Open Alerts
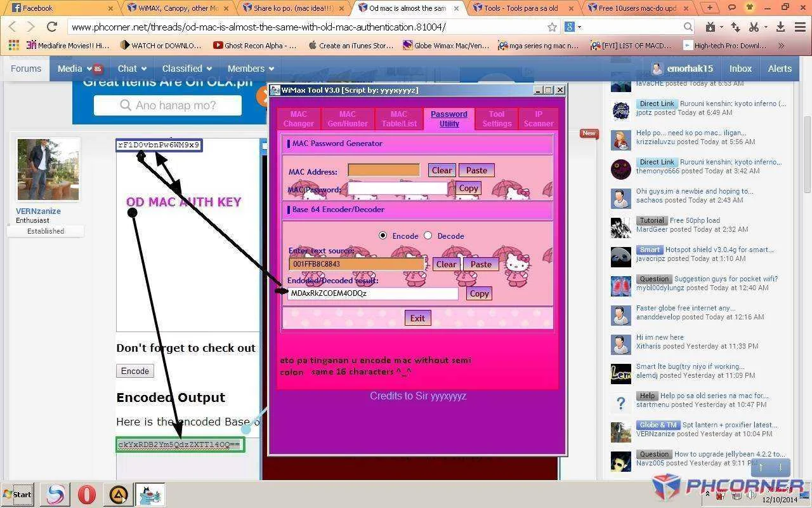 pos(780,69)
